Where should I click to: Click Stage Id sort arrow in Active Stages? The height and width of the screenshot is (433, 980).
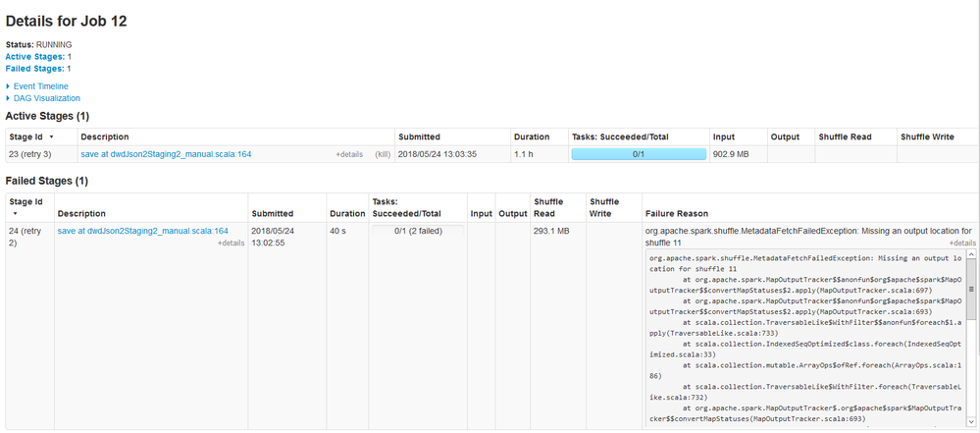pyautogui.click(x=51, y=137)
